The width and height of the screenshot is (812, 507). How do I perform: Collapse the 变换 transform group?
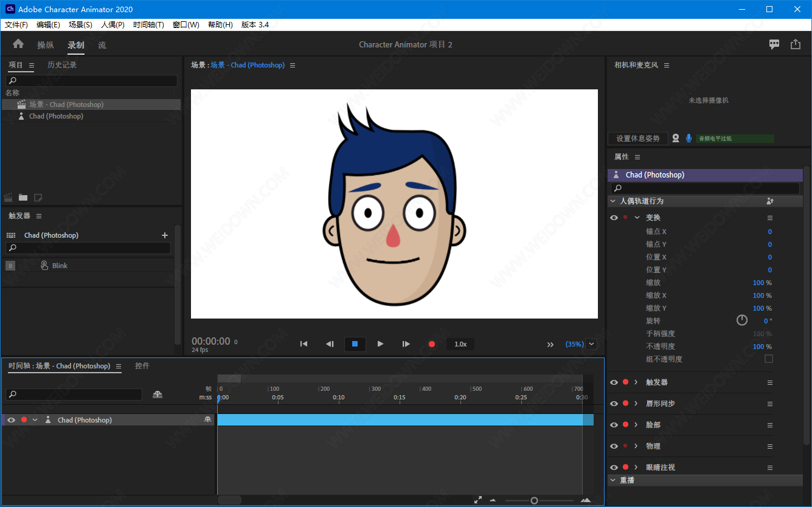pos(637,218)
